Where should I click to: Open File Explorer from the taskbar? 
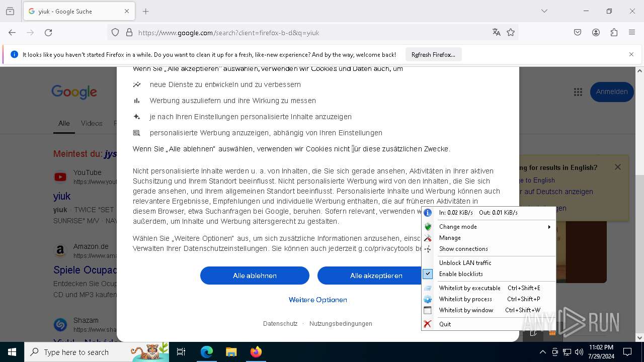[231, 352]
